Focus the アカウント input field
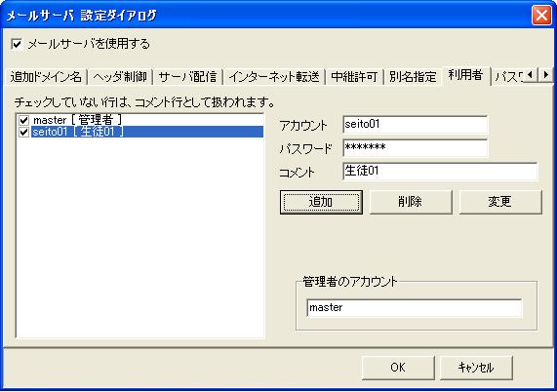 tap(416, 124)
